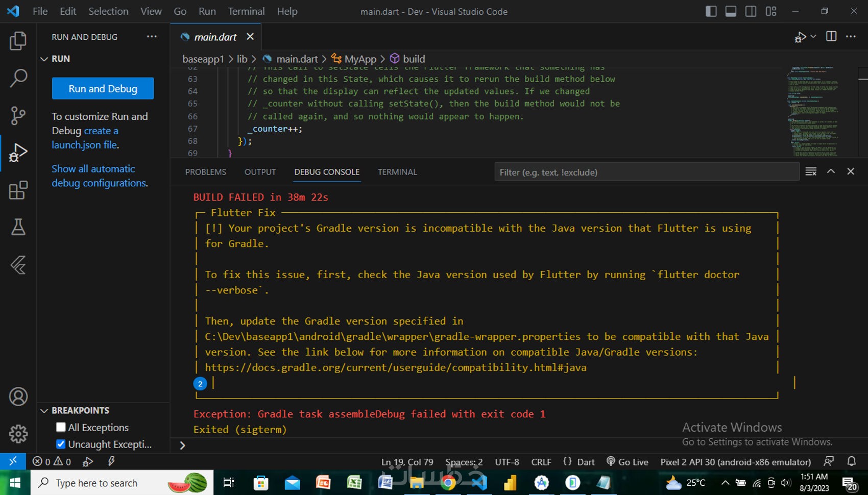Close the main.dart editor tab

click(x=250, y=37)
